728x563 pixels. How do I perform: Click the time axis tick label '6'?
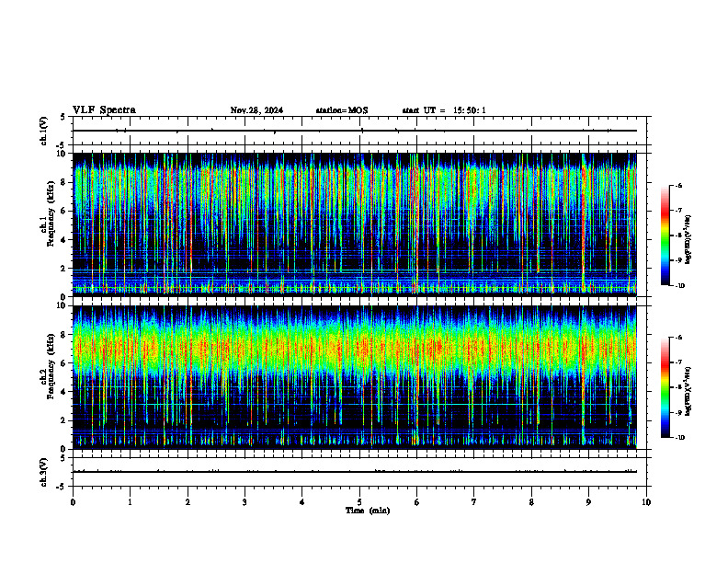[x=417, y=502]
